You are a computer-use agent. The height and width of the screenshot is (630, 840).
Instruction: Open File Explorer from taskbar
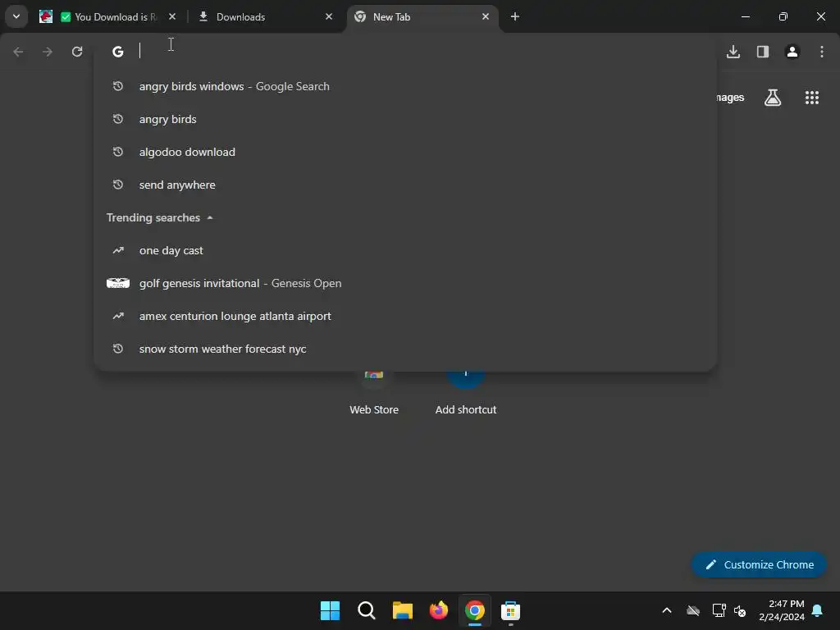pos(402,610)
